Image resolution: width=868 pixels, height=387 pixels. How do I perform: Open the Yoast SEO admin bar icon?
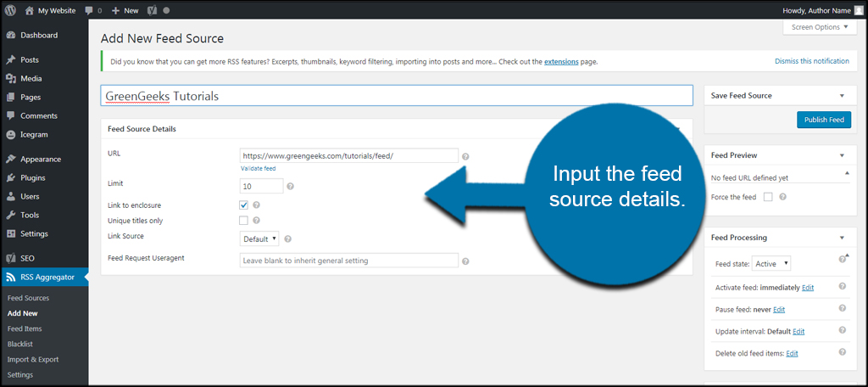[x=153, y=10]
